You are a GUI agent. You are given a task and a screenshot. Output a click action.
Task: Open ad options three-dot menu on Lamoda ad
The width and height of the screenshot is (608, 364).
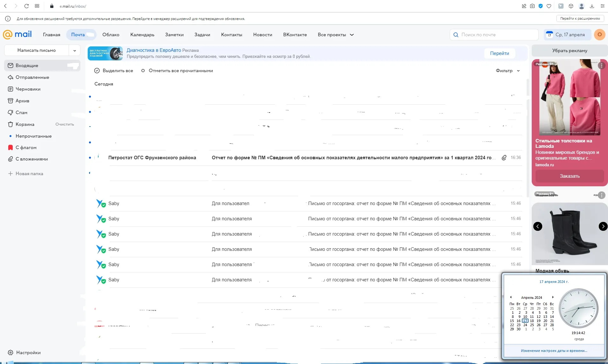click(x=601, y=65)
